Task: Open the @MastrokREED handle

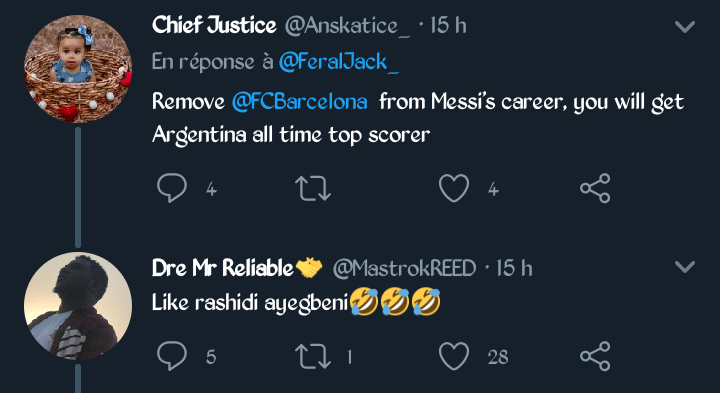Action: pos(404,268)
